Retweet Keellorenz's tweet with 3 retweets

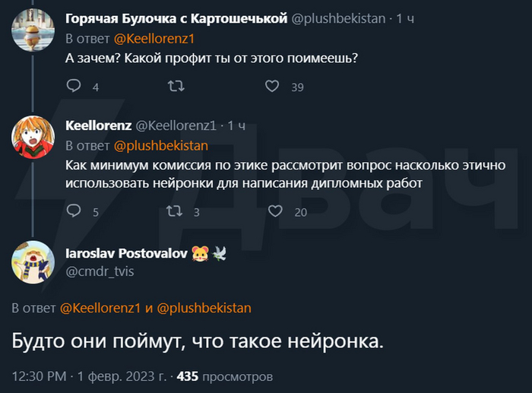coord(173,211)
